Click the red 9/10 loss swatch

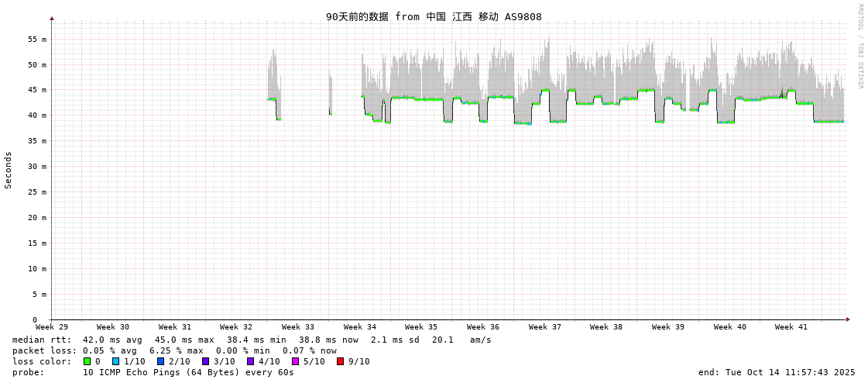pyautogui.click(x=340, y=361)
